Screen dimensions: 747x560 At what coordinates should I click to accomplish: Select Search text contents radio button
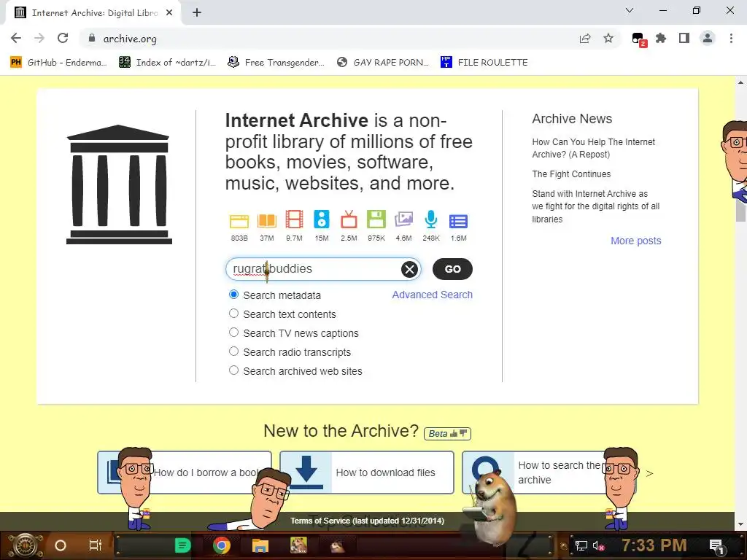(x=233, y=314)
